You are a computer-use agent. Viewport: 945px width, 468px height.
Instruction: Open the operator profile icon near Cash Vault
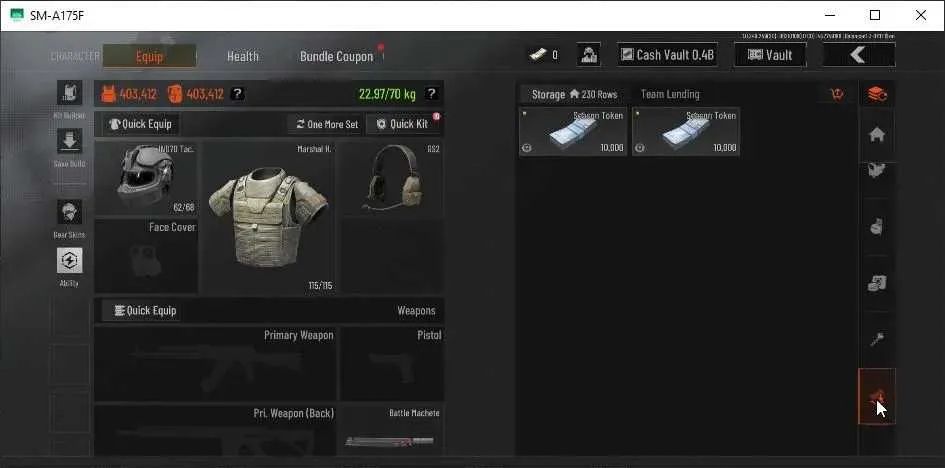588,55
